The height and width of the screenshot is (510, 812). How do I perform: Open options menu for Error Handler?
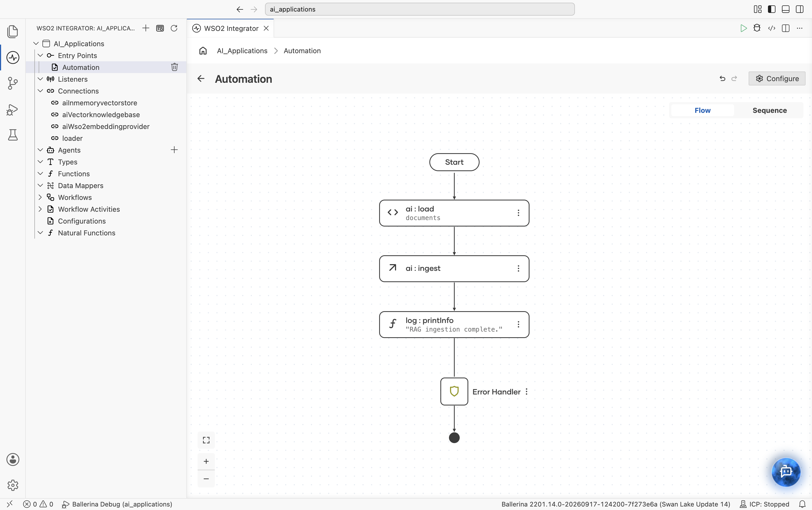pyautogui.click(x=527, y=392)
